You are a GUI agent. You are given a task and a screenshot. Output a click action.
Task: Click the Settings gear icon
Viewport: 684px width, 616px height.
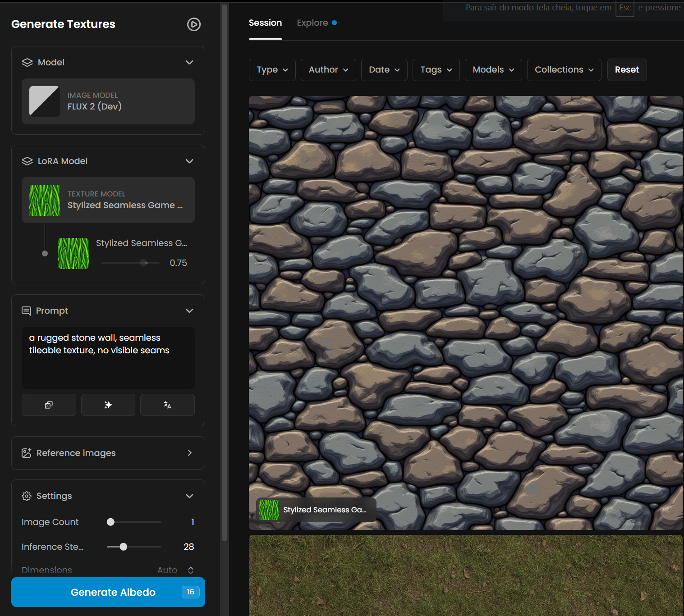click(27, 496)
